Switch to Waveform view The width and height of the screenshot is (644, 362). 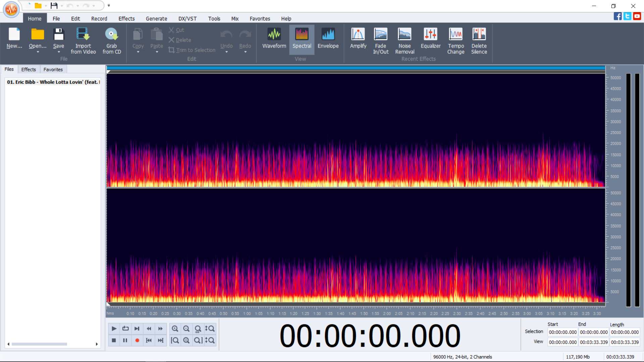[274, 39]
